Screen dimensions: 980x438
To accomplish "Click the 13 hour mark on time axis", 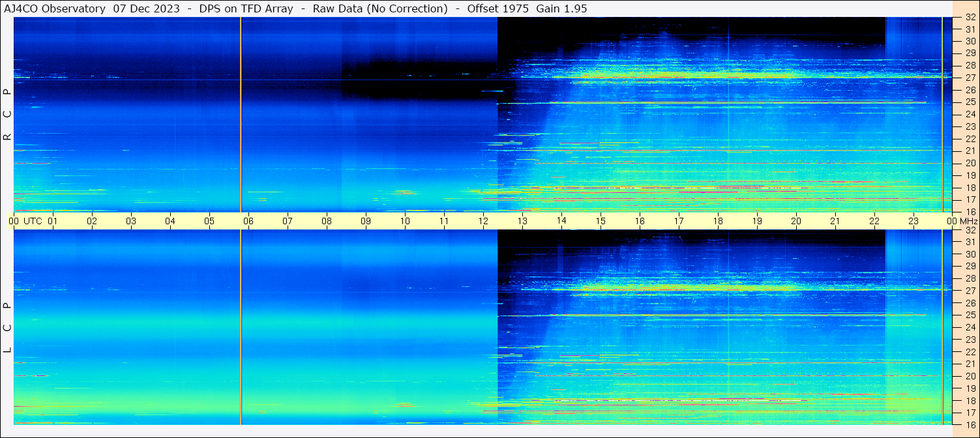I will 522,221.
